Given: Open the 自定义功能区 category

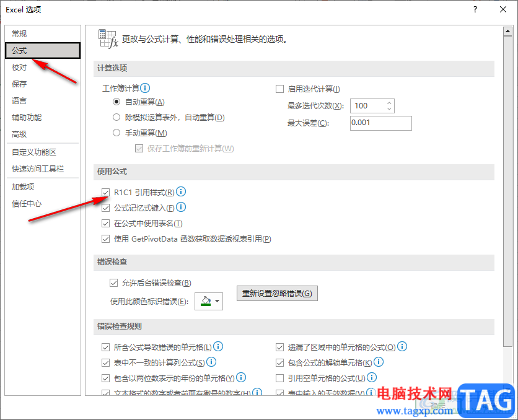Looking at the screenshot, I should (x=43, y=152).
